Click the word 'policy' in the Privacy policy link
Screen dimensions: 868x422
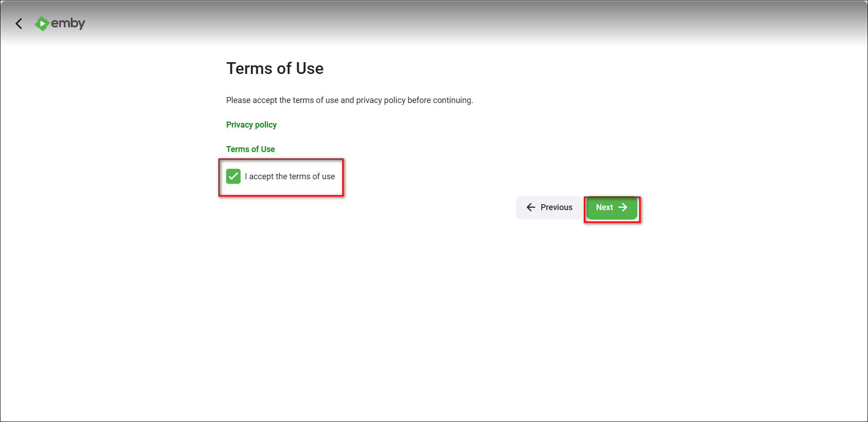tap(266, 125)
